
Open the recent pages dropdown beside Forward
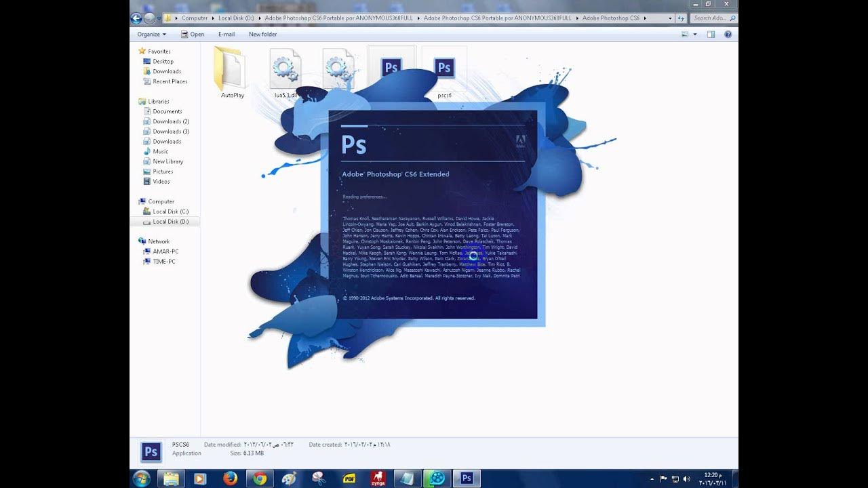pos(159,18)
